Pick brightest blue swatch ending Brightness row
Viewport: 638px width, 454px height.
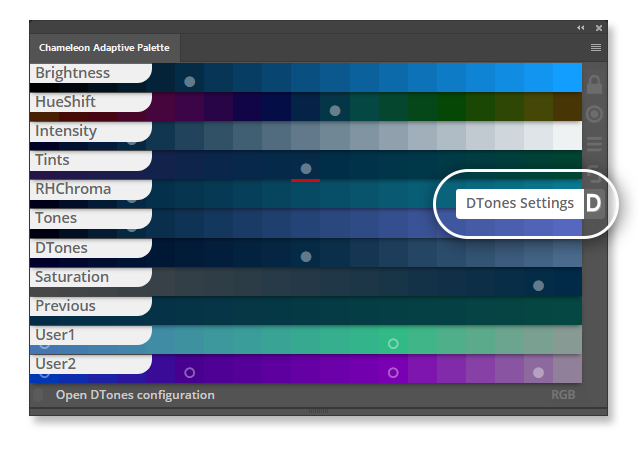(567, 77)
